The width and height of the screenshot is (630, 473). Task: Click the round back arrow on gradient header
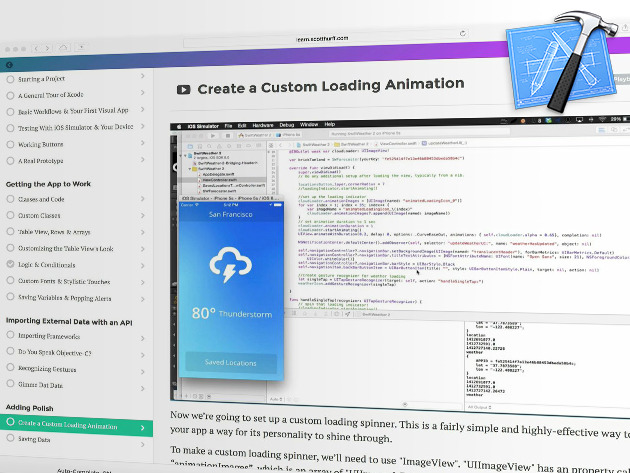point(9,65)
